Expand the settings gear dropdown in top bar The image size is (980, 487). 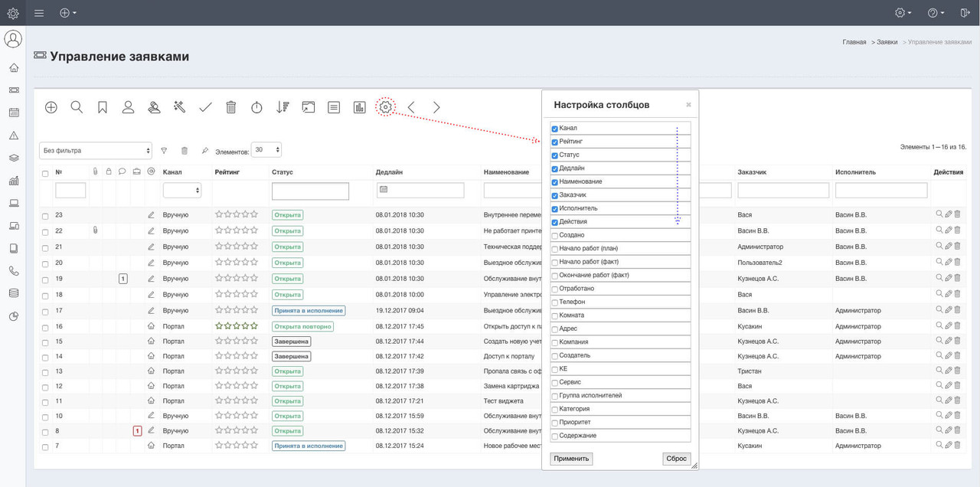pos(903,13)
